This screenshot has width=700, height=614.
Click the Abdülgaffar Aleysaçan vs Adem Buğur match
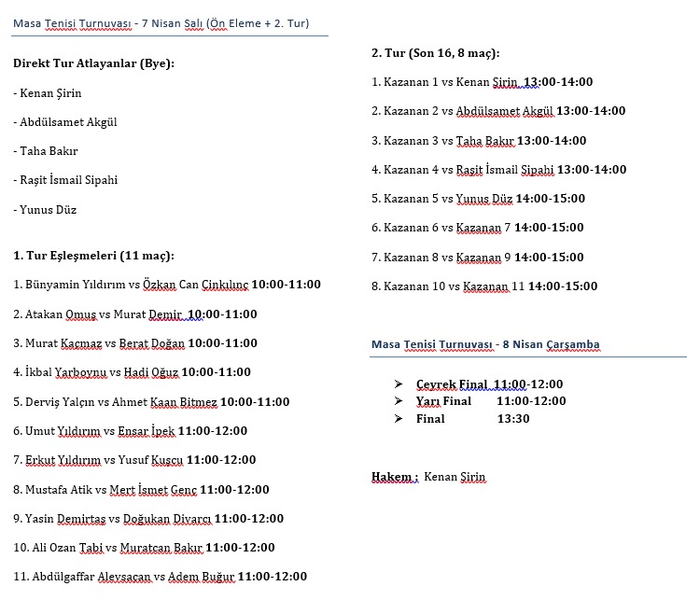160,577
